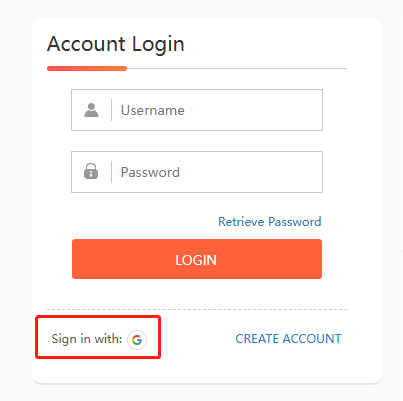403x401 pixels.
Task: Click the dashed separator above Sign in with
Action: (x=197, y=309)
